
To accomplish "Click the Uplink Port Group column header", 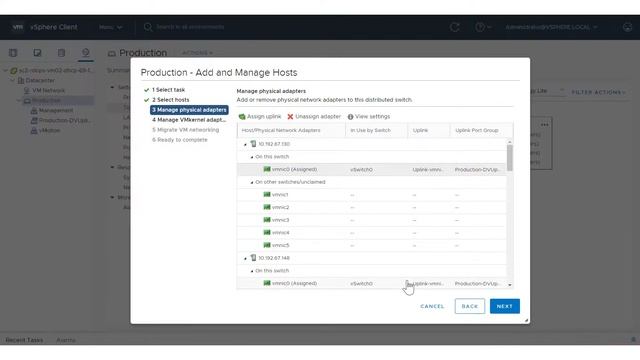I will 481,130.
